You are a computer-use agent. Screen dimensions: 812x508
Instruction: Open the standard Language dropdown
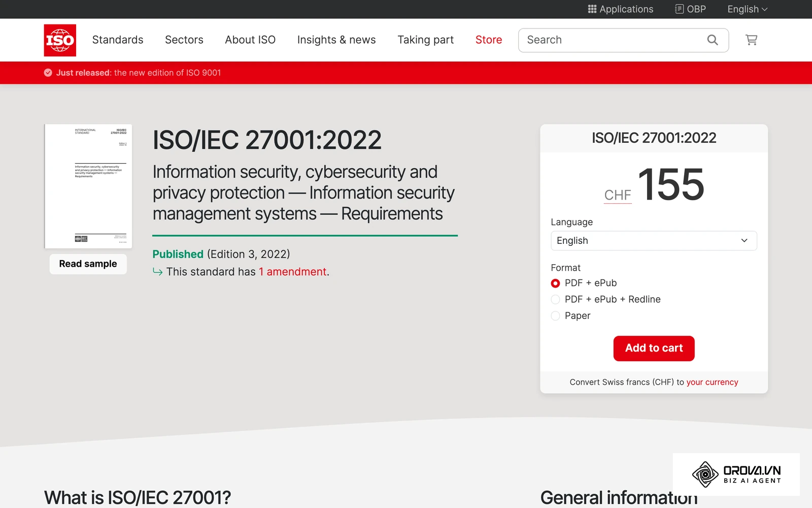point(654,241)
